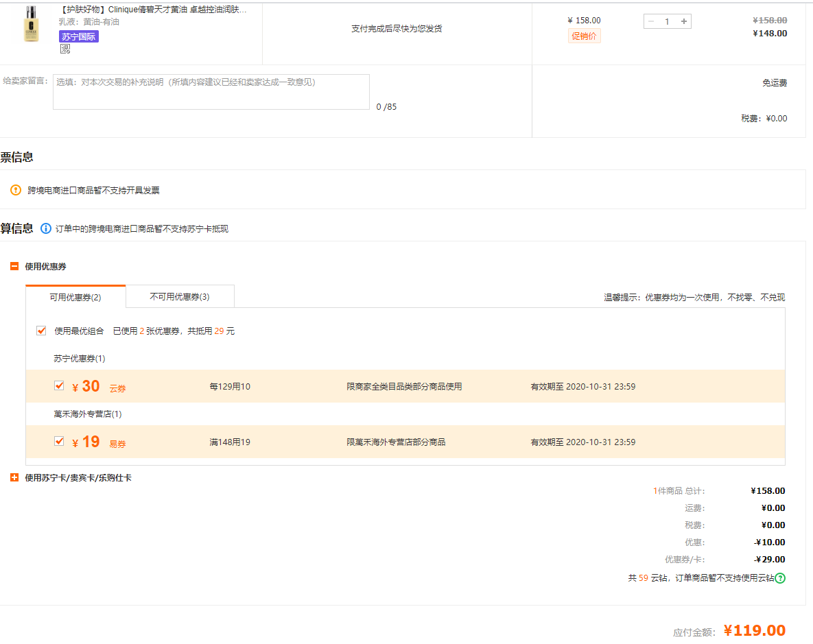Uncheck the ¥30 云券 coupon checkbox
Viewport: 813px width, 644px height.
pyautogui.click(x=59, y=385)
